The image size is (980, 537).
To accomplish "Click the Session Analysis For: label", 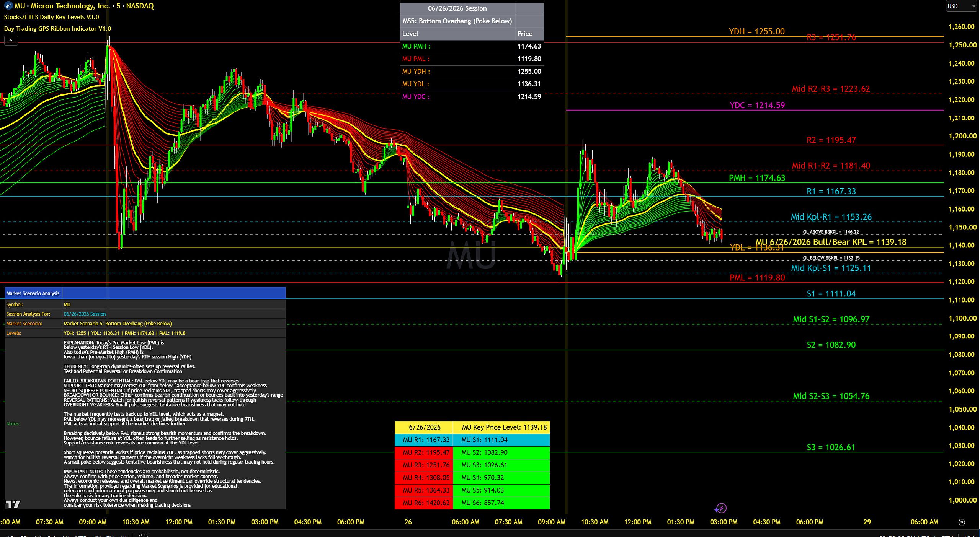I will pos(28,314).
